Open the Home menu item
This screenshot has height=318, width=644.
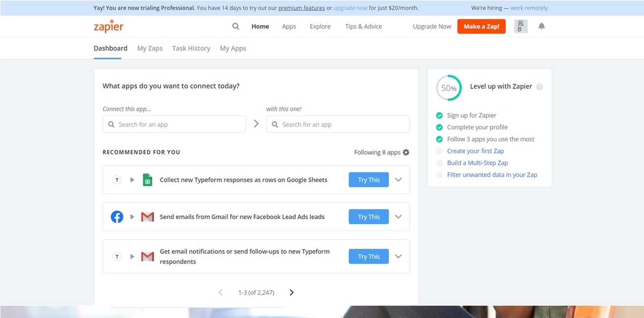[x=260, y=26]
